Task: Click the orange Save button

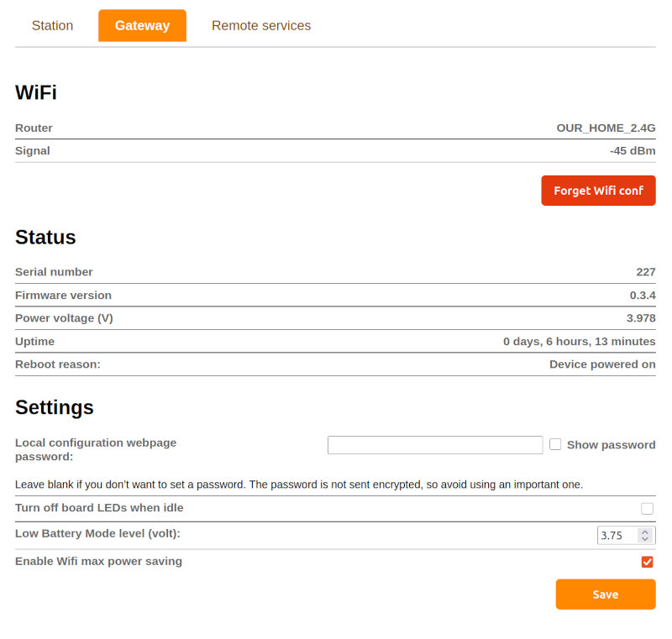Action: [605, 594]
